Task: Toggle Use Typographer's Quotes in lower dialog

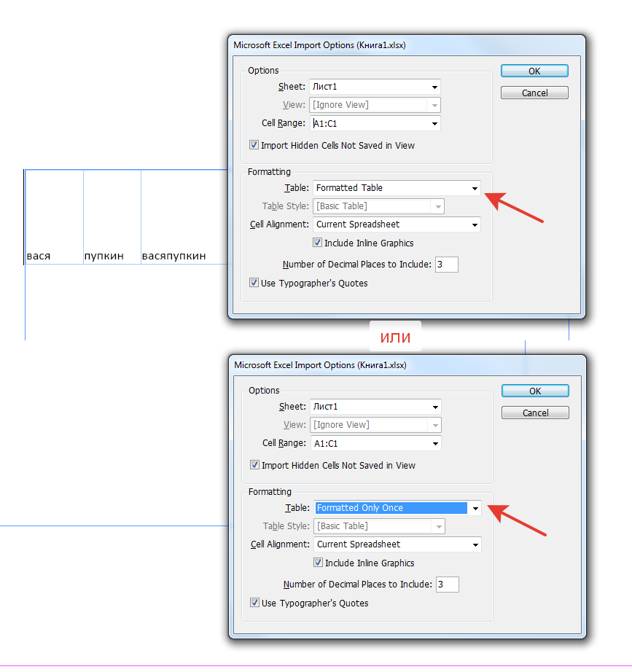Action: coord(254,603)
